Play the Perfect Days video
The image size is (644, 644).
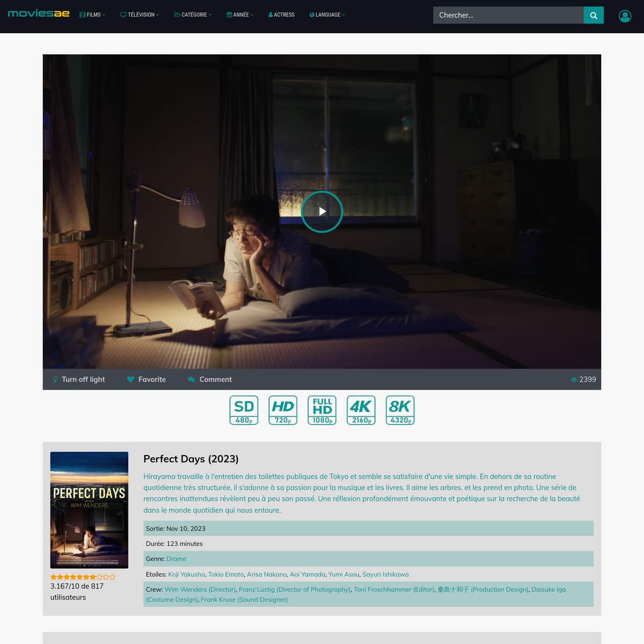coord(322,211)
